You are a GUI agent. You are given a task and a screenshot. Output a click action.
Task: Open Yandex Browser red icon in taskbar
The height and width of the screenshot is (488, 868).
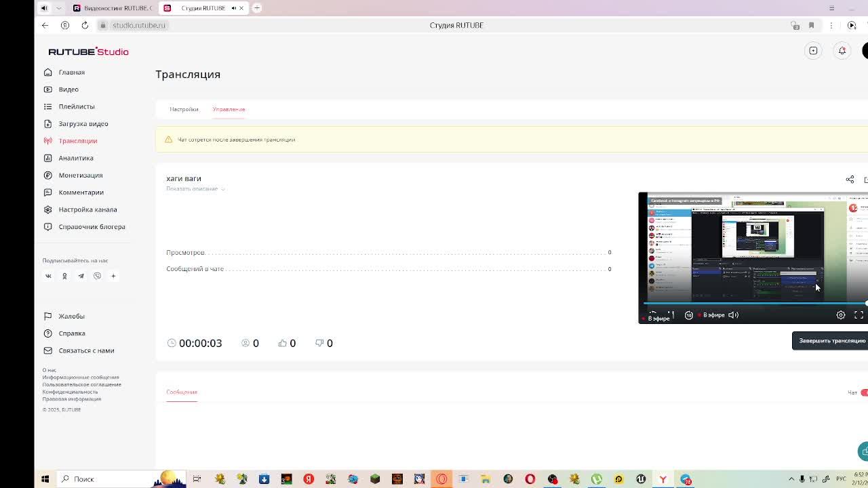coord(309,479)
